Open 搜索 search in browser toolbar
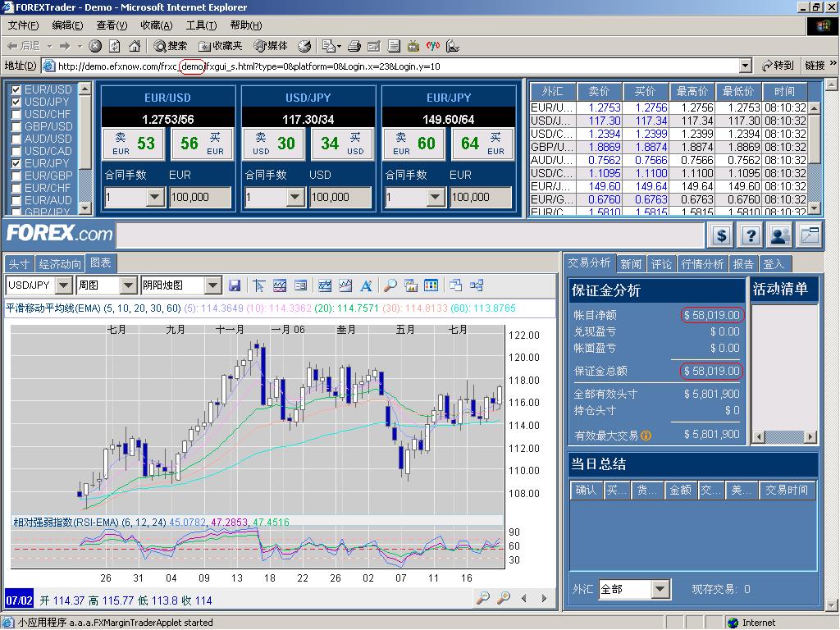Image resolution: width=840 pixels, height=630 pixels. pyautogui.click(x=170, y=46)
